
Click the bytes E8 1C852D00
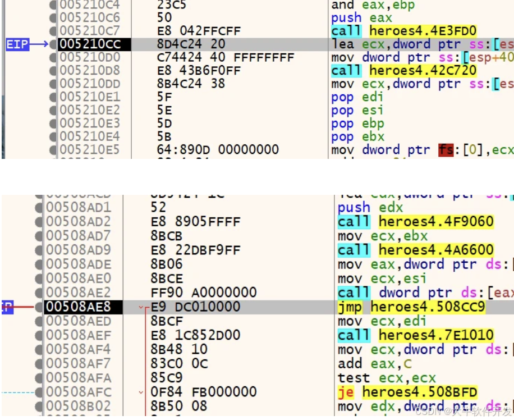(195, 335)
